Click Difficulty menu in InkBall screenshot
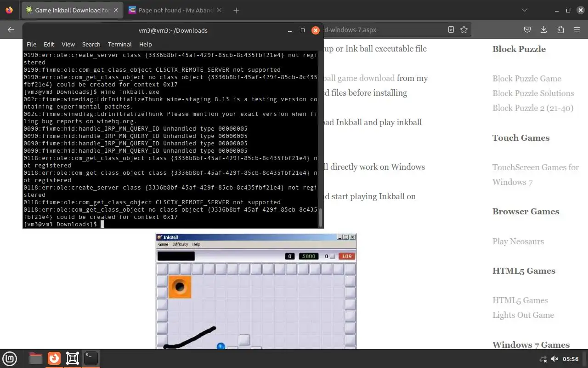 coord(180,244)
